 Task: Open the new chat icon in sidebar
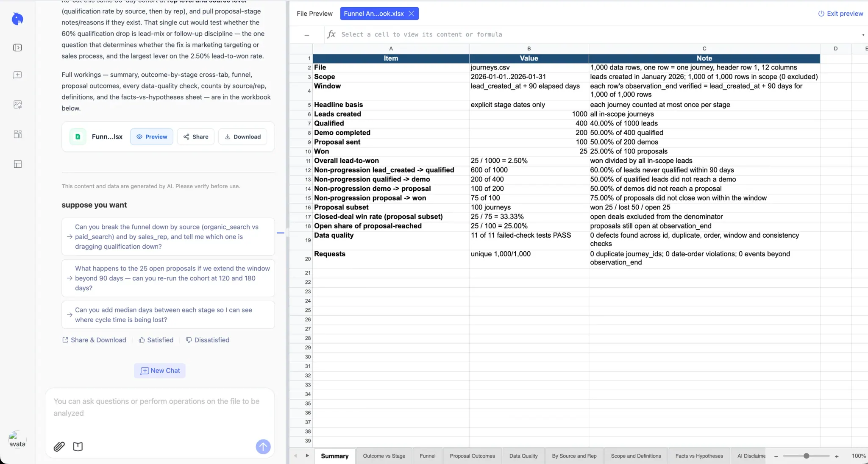coord(17,75)
